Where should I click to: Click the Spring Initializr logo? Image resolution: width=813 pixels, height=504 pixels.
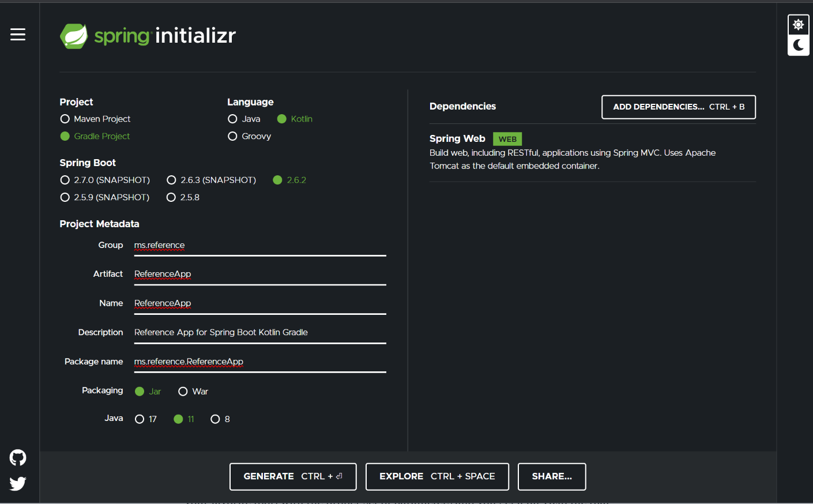click(x=148, y=36)
